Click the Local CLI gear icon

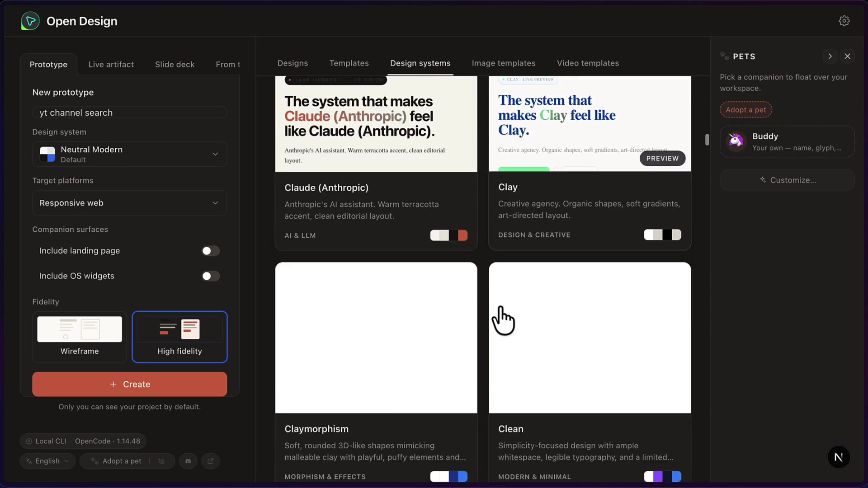[29, 441]
